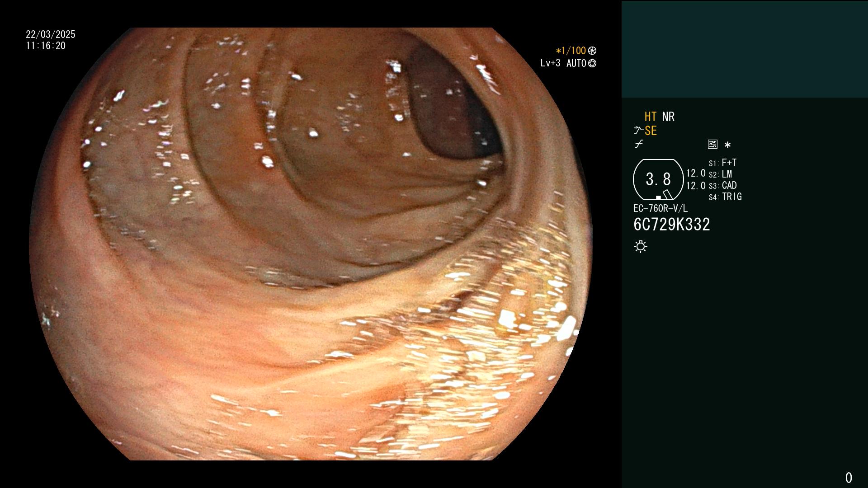
Task: Click the iris icon next to AUTO
Action: [592, 63]
